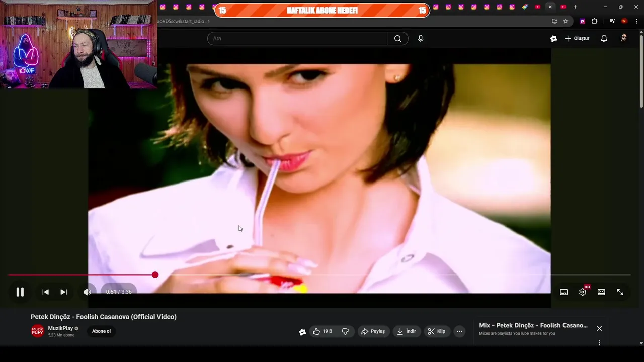The width and height of the screenshot is (644, 362).
Task: Click the 'Mix - Petek Dinçöz' playlist title
Action: tap(533, 325)
